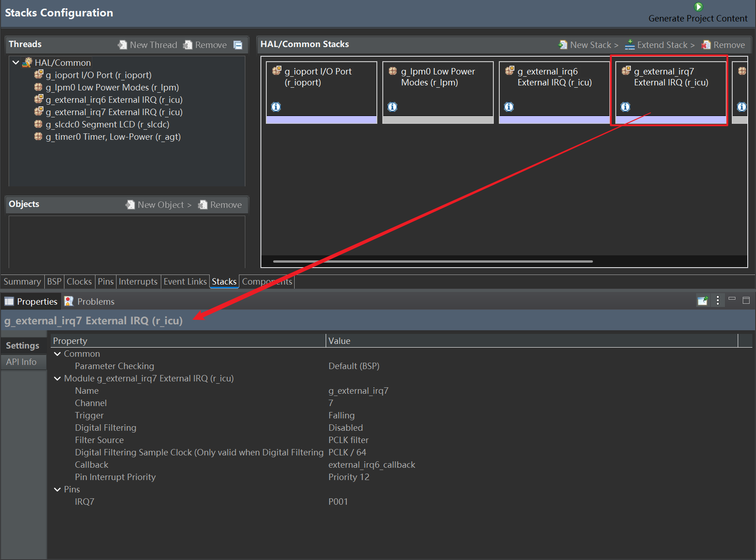Open the Problems tab
756x560 pixels.
(90, 301)
